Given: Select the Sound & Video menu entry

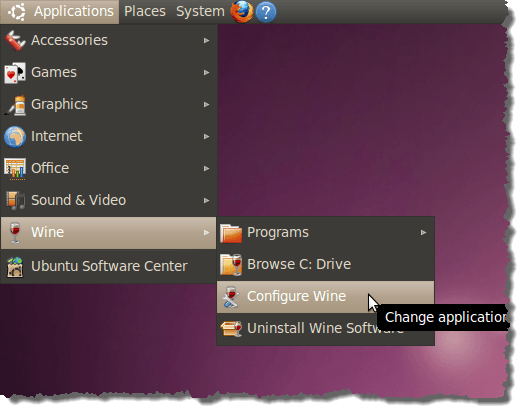Looking at the screenshot, I should tap(108, 200).
